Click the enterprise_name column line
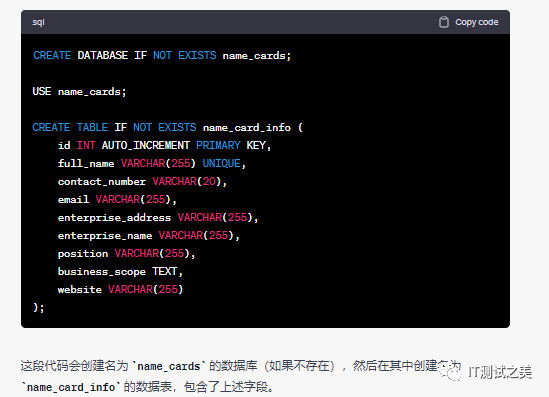 point(148,236)
